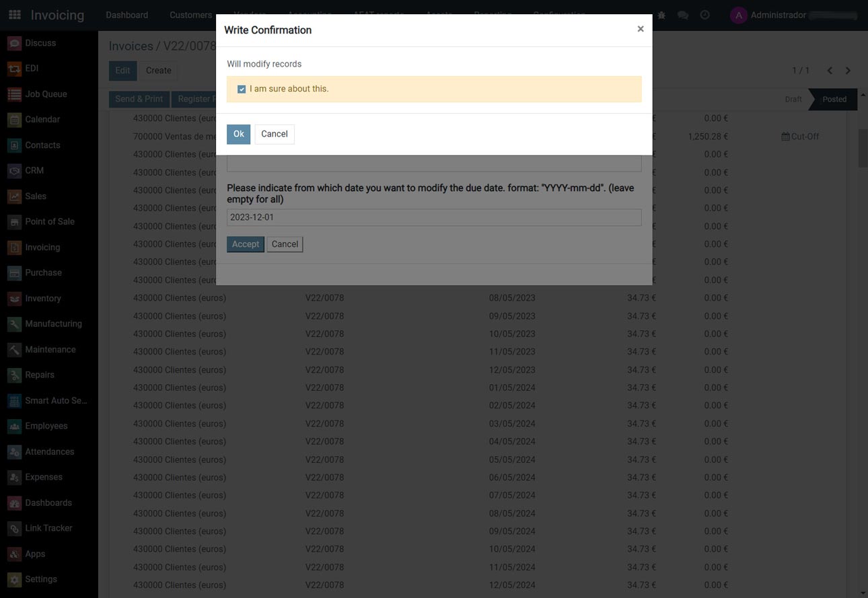
Task: Open the Link Tracker app
Action: [48, 528]
